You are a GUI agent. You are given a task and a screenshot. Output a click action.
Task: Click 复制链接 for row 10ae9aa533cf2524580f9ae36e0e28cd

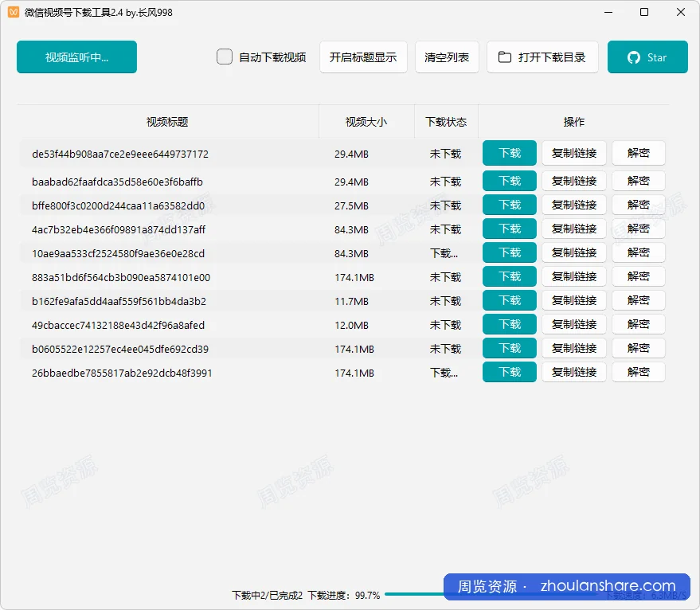click(574, 252)
